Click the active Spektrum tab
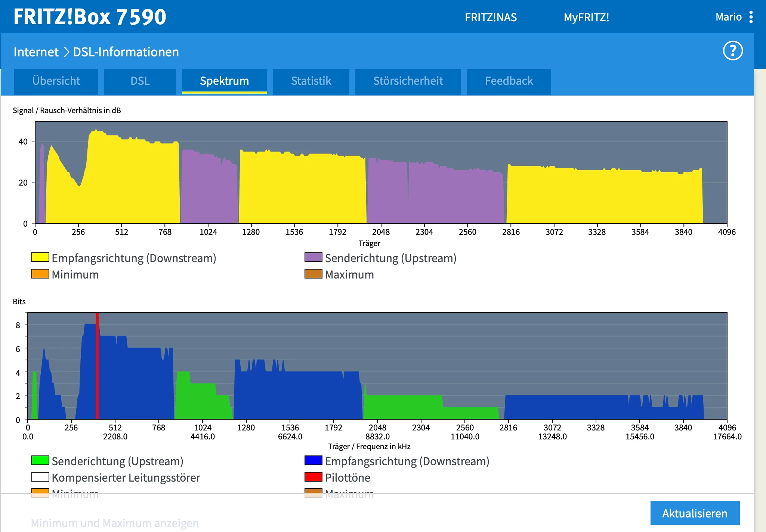The width and height of the screenshot is (766, 532). pos(224,81)
